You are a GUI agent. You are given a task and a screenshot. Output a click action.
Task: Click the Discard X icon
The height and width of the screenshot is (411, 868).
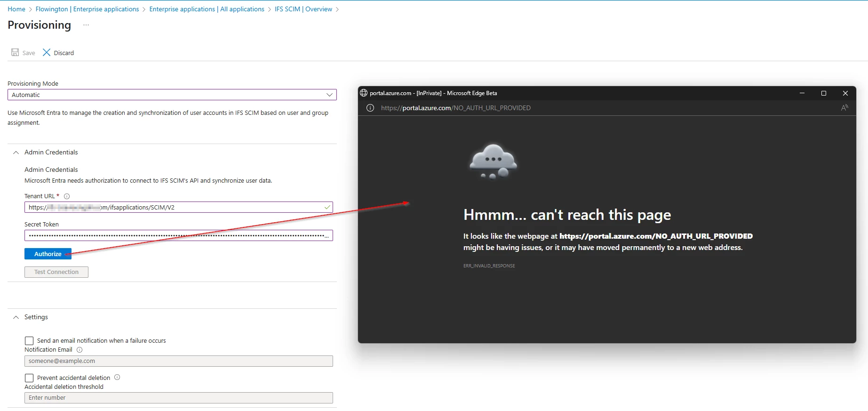pyautogui.click(x=47, y=52)
